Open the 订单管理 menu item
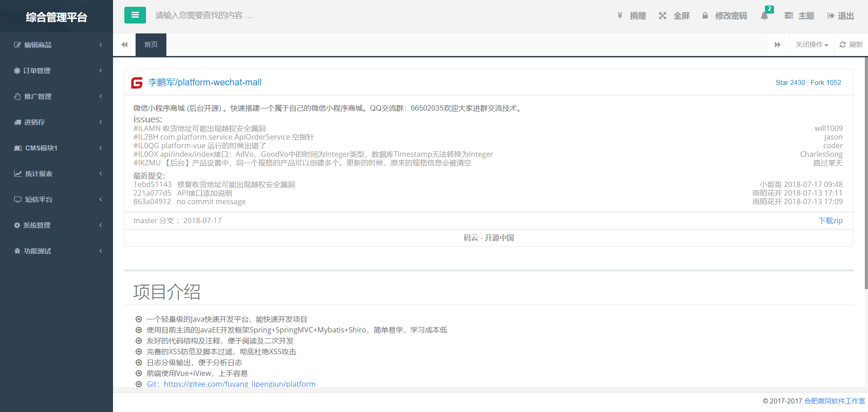868x412 pixels. tap(57, 70)
